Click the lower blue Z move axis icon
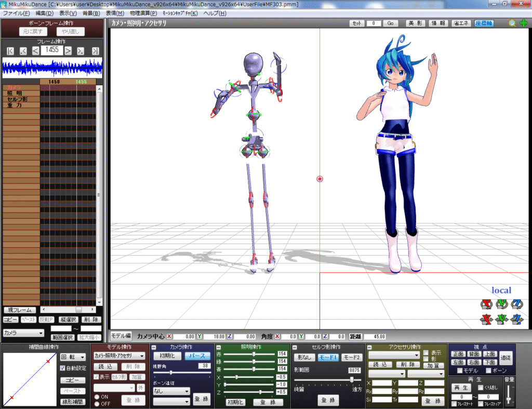Screen dimensions: 532x409 pos(517,320)
